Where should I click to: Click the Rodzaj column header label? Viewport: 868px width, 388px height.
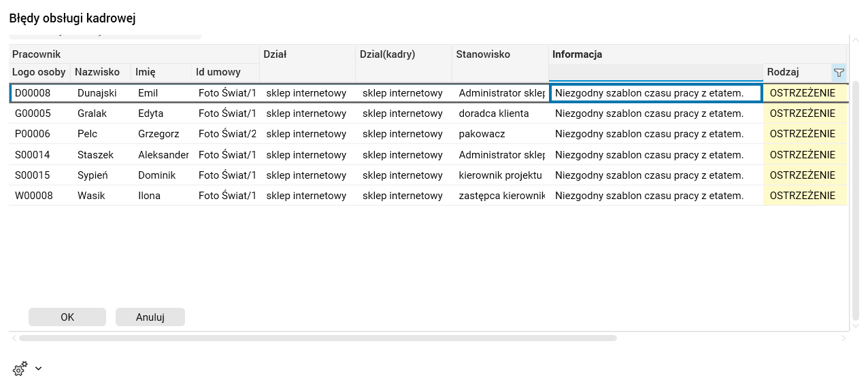783,72
